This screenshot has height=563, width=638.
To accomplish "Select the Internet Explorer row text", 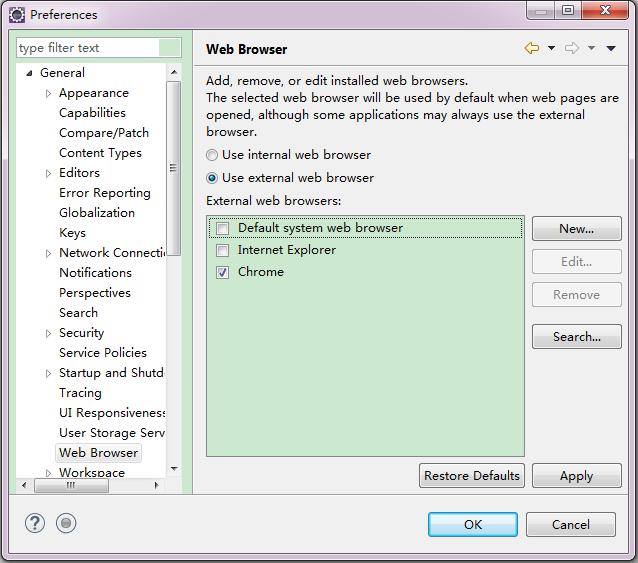I will coord(287,250).
